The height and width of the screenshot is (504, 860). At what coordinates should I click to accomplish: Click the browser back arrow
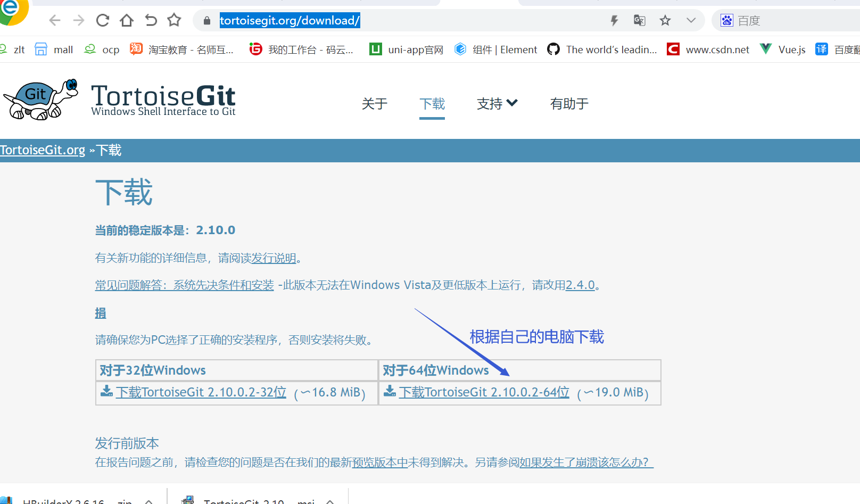coord(54,21)
